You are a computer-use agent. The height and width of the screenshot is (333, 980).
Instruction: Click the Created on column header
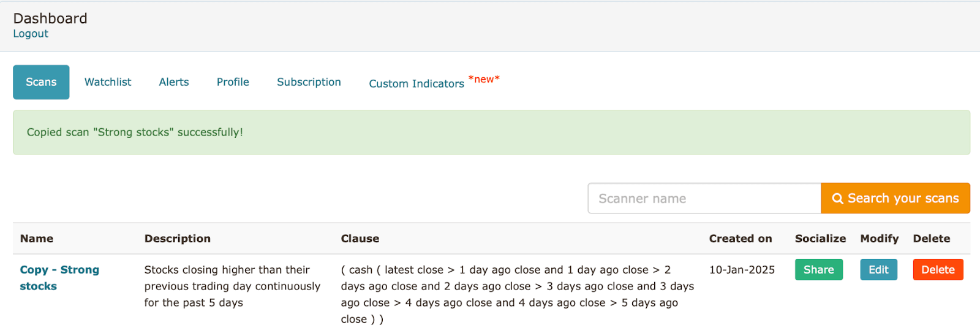[x=741, y=239]
